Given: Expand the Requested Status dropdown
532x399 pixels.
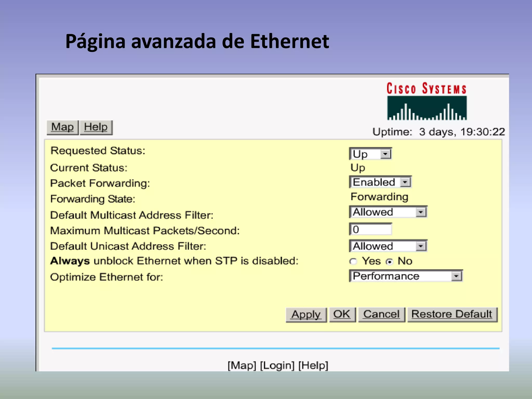Looking at the screenshot, I should coord(370,154).
